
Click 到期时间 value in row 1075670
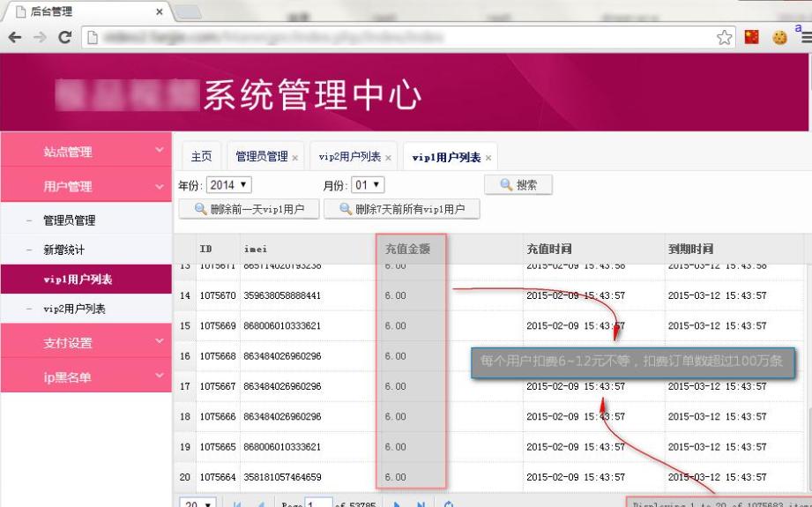718,295
